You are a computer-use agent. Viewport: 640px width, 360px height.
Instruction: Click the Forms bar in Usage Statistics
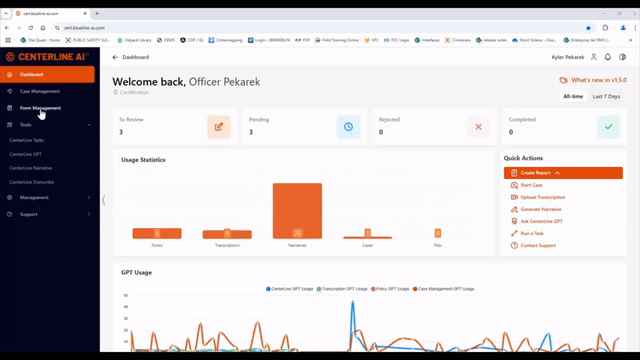click(x=157, y=233)
